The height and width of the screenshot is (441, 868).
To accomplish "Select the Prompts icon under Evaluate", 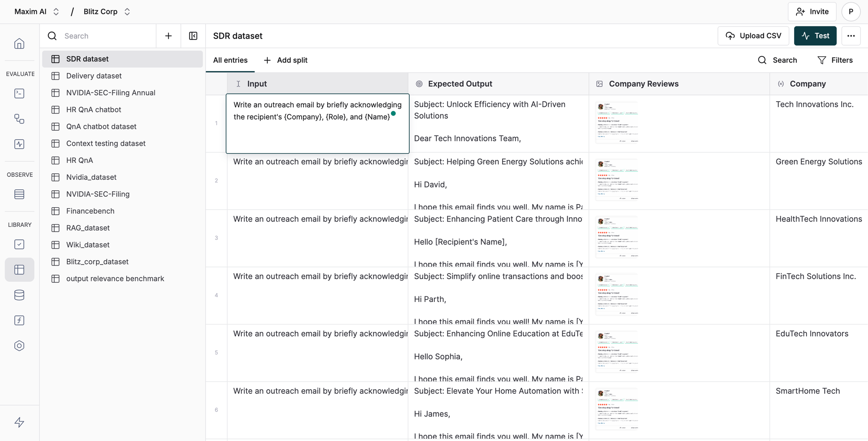I will pyautogui.click(x=19, y=93).
